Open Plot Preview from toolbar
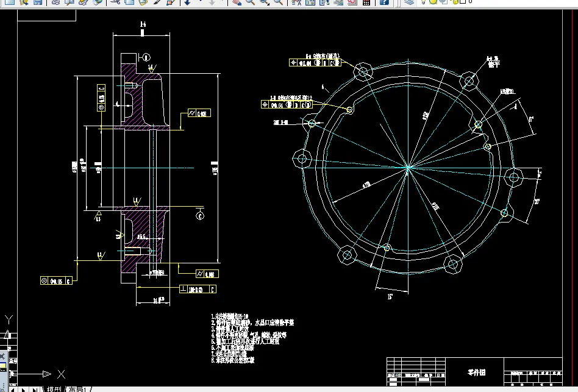Screen dimensions: 578x392 click(70, 2)
